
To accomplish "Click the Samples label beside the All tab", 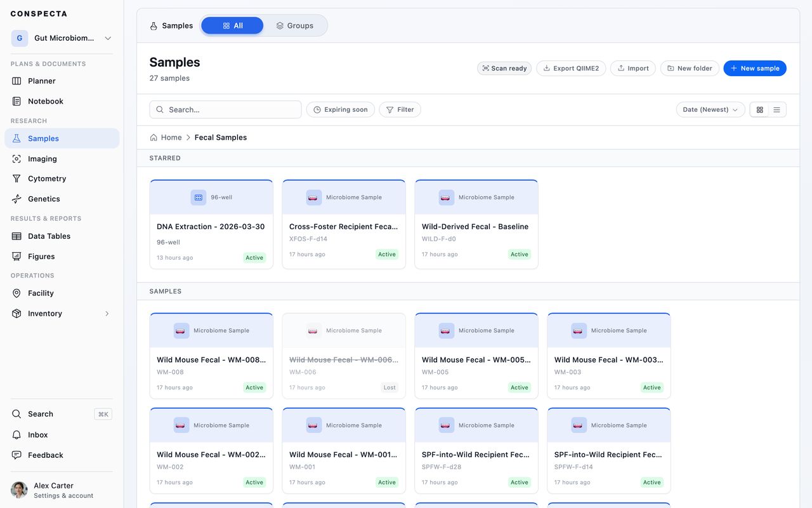I will pos(178,26).
